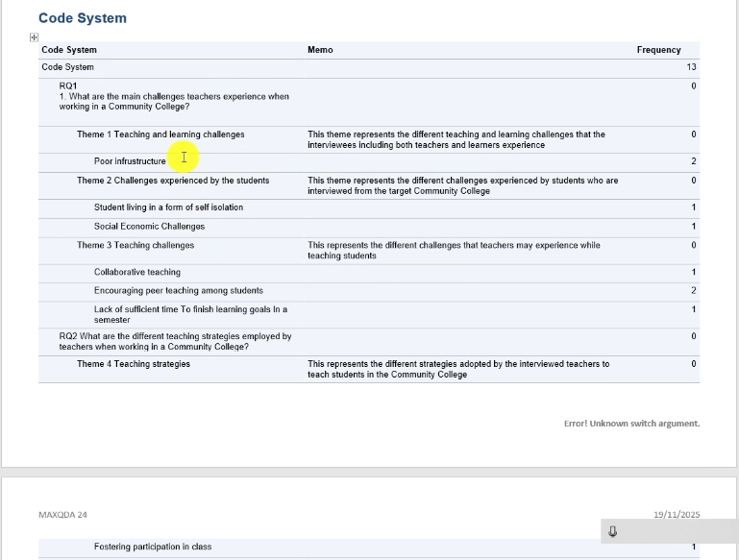
Task: Select the Theme 4 Teaching strategies row
Action: [134, 364]
